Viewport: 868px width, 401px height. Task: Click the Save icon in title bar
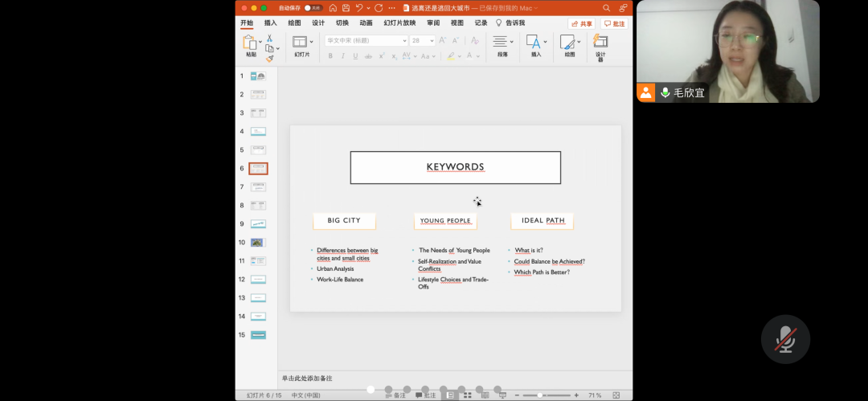(x=345, y=8)
